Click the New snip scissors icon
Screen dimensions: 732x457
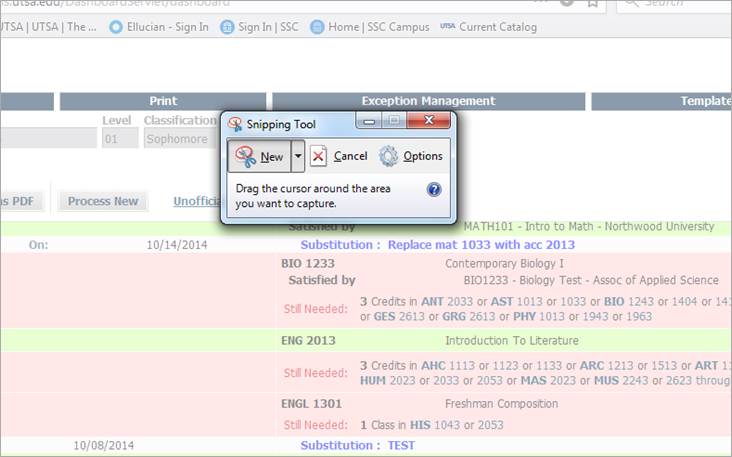click(246, 156)
